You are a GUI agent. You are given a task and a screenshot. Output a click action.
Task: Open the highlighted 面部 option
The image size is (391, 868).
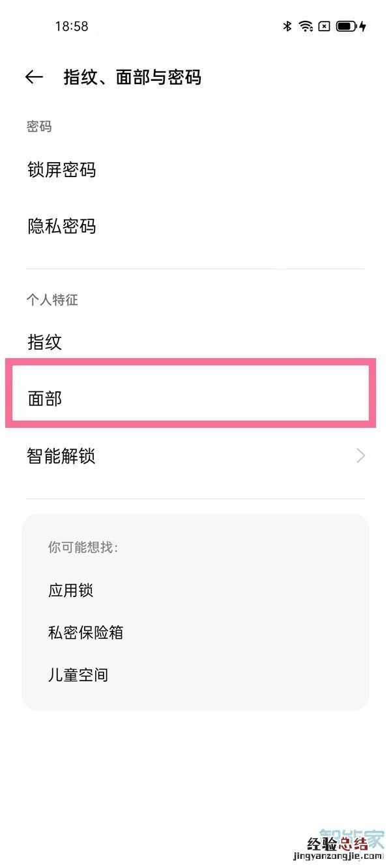tap(45, 399)
